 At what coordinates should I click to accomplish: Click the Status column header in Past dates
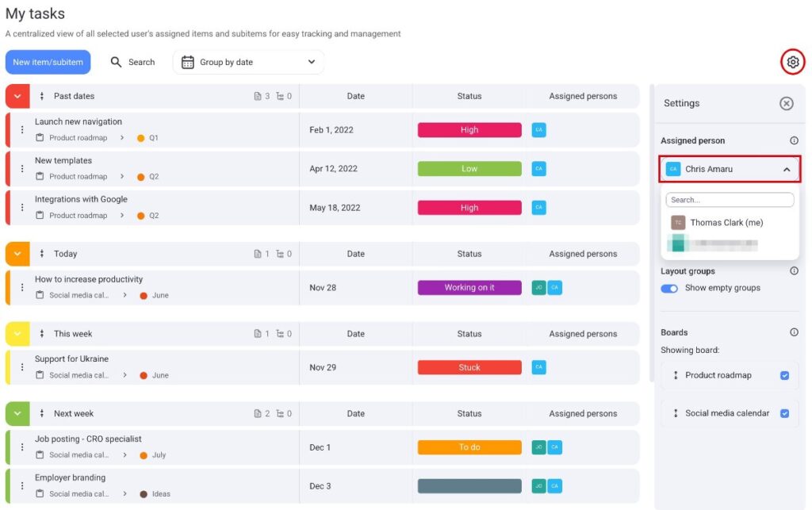click(469, 96)
